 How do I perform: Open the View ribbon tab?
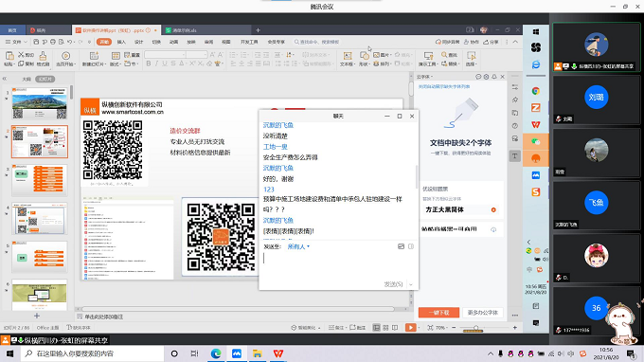pos(226,42)
